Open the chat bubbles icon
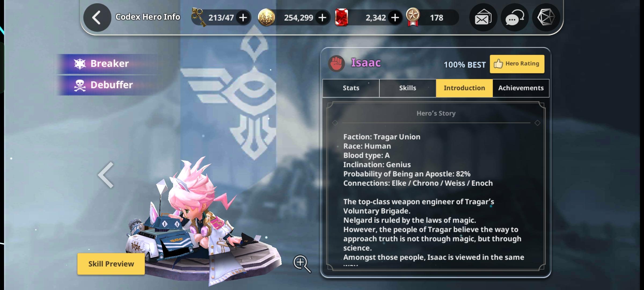The width and height of the screenshot is (644, 290). coord(515,18)
